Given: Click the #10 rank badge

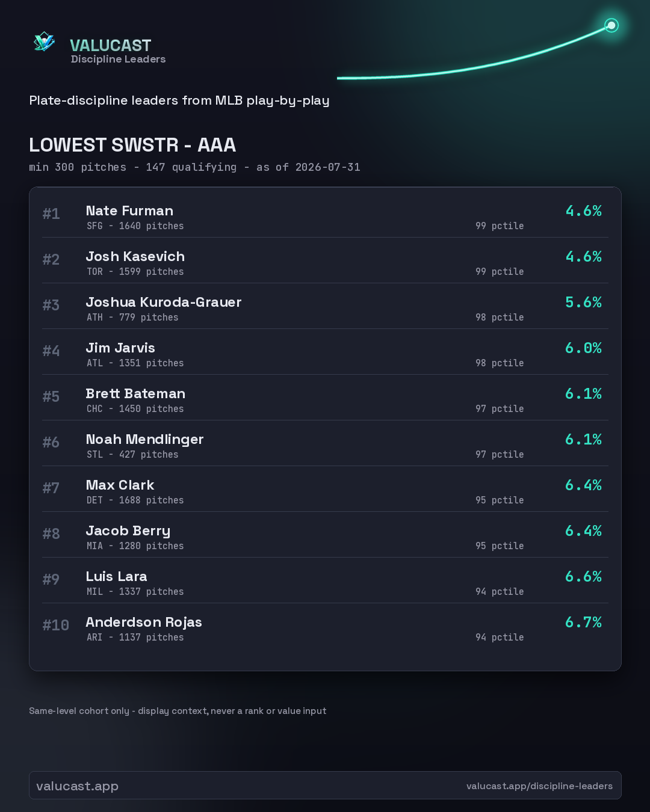Looking at the screenshot, I should pyautogui.click(x=55, y=626).
